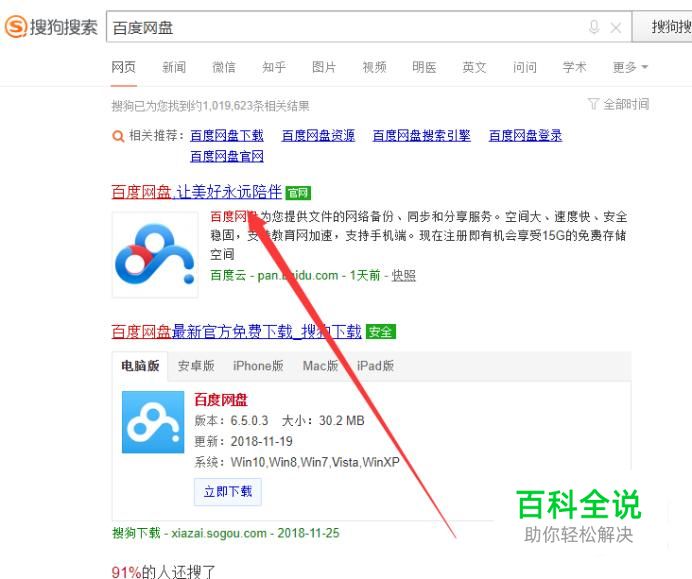692x579 pixels.
Task: Open related link 百度网盘下载
Action: 227,135
